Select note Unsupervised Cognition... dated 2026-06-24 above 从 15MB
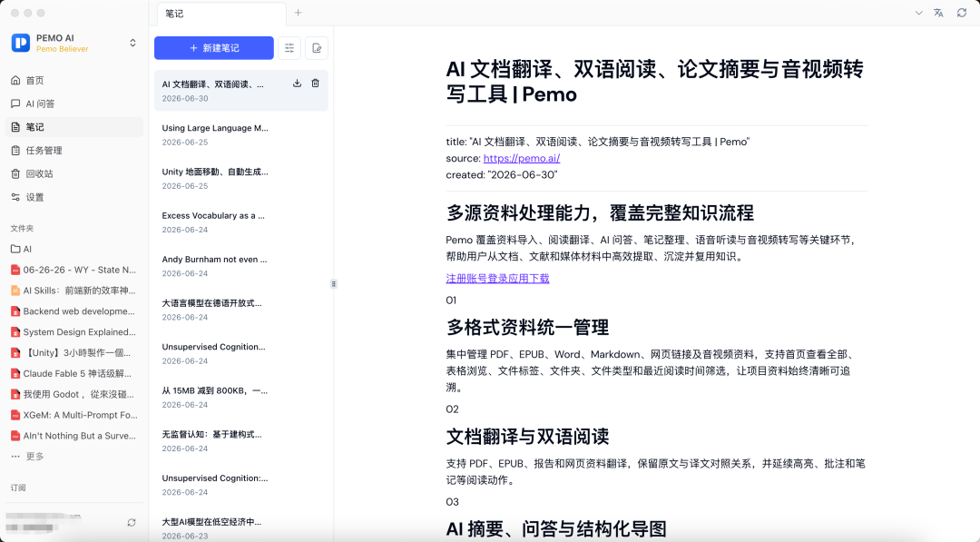 pyautogui.click(x=241, y=353)
